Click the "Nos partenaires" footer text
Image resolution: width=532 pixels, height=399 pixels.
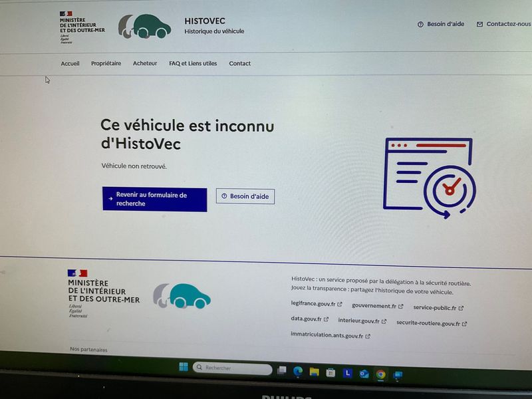(88, 350)
